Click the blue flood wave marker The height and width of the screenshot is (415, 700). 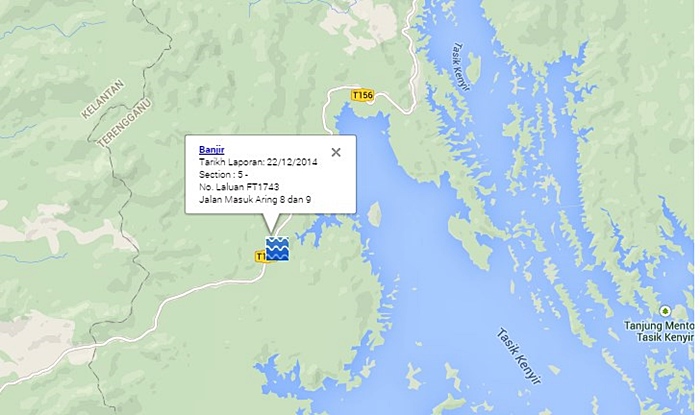click(277, 249)
